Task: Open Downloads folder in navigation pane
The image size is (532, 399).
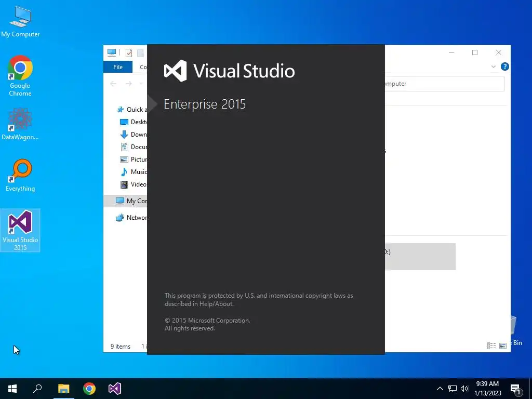Action: [134, 135]
